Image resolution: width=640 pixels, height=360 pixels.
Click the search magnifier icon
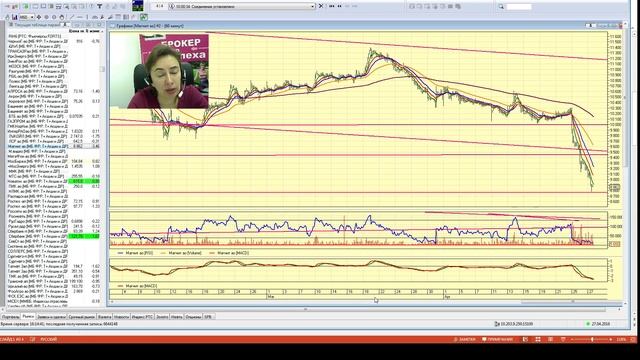pyautogui.click(x=501, y=7)
